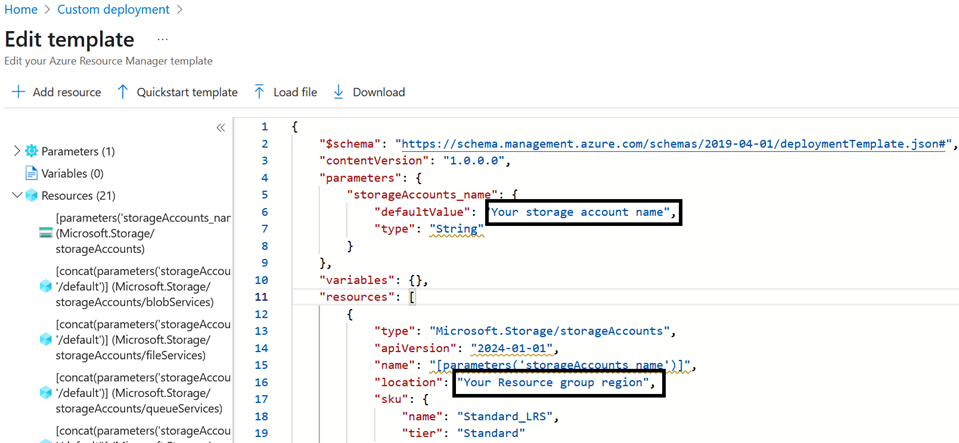Viewport: 959px width, 443px height.
Task: Click the "Your storage account name" value
Action: (581, 212)
